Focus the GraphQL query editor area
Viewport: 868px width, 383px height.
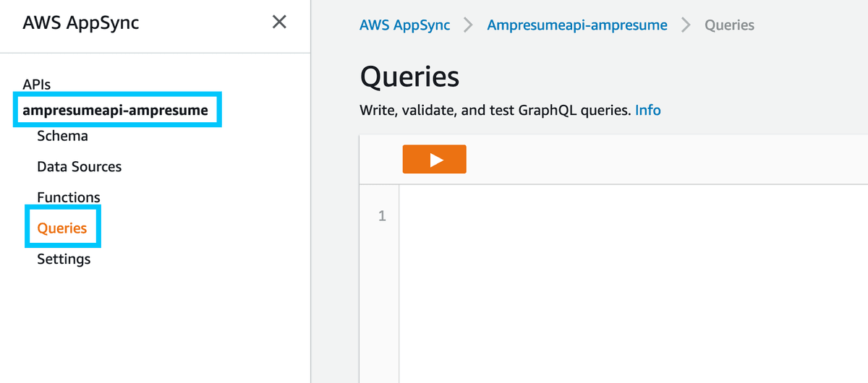click(x=629, y=282)
